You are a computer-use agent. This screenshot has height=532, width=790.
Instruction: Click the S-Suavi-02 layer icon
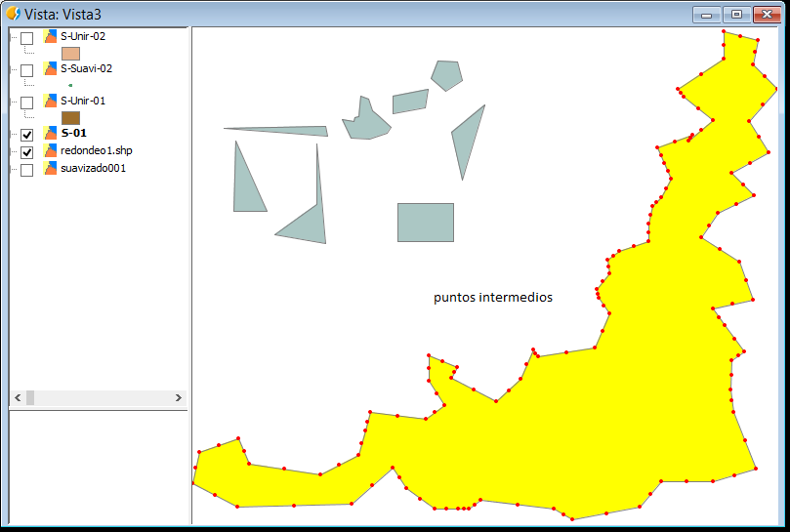(51, 69)
